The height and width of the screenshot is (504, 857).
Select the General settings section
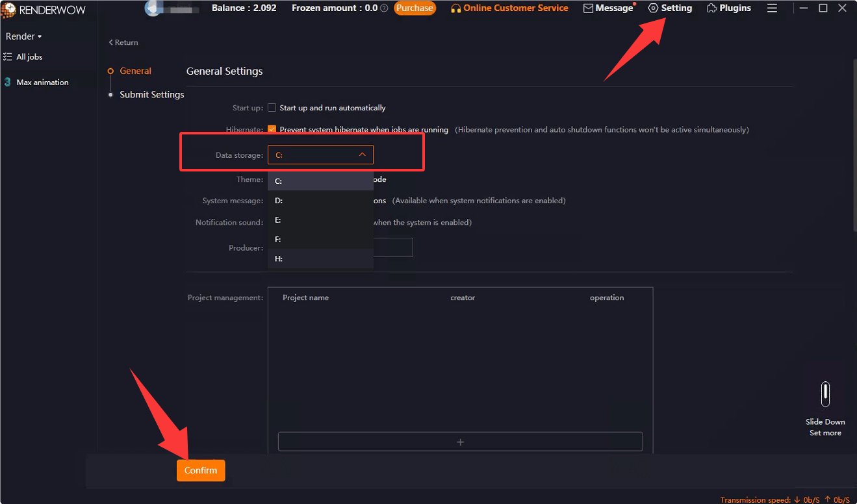click(x=136, y=71)
